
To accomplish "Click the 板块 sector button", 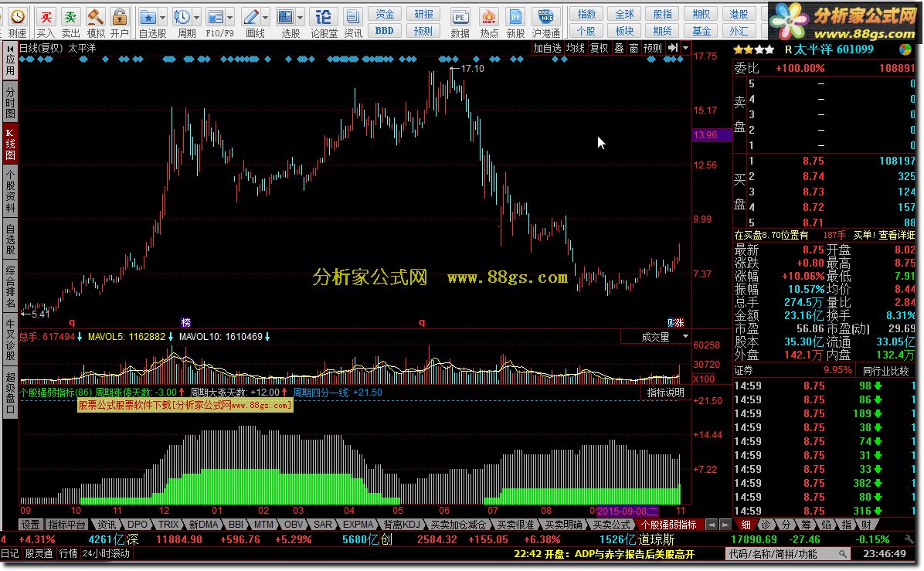I will point(625,31).
